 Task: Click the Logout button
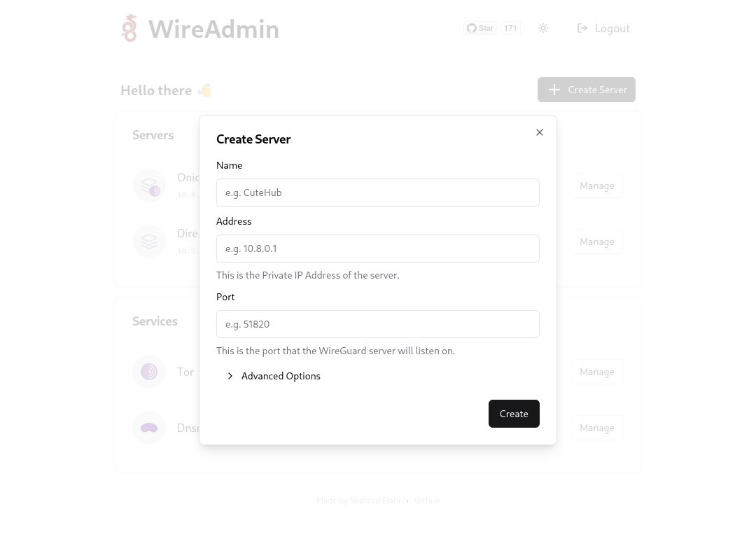tap(603, 28)
